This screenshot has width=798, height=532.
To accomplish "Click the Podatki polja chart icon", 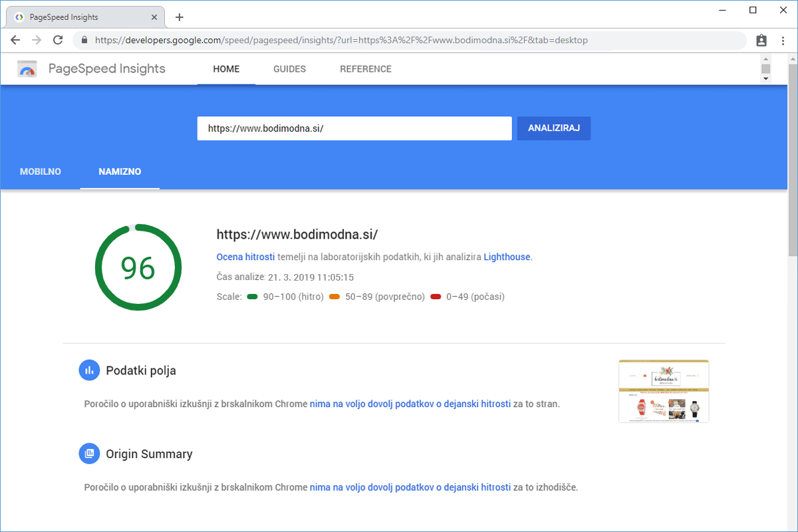I will click(x=89, y=370).
